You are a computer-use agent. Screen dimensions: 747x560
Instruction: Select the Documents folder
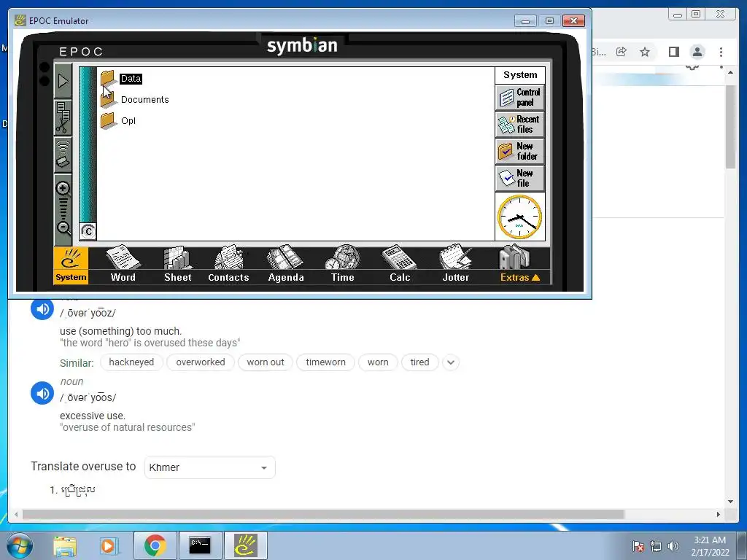pos(145,99)
